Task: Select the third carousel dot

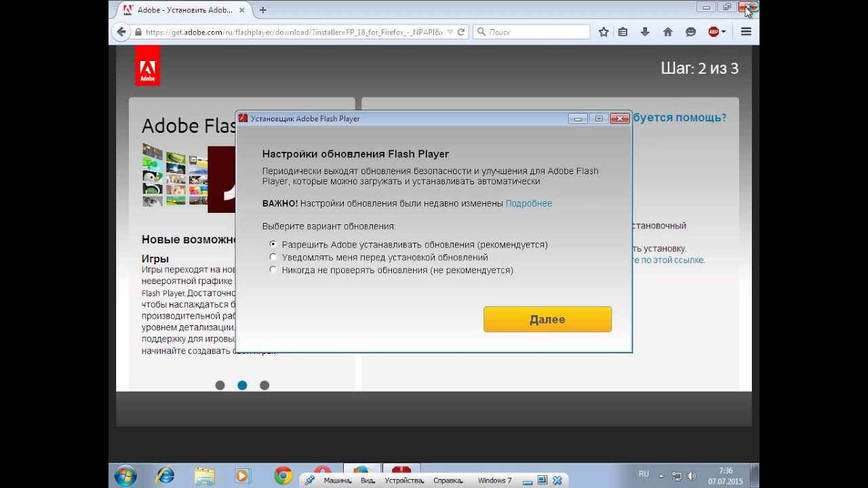Action: [264, 385]
